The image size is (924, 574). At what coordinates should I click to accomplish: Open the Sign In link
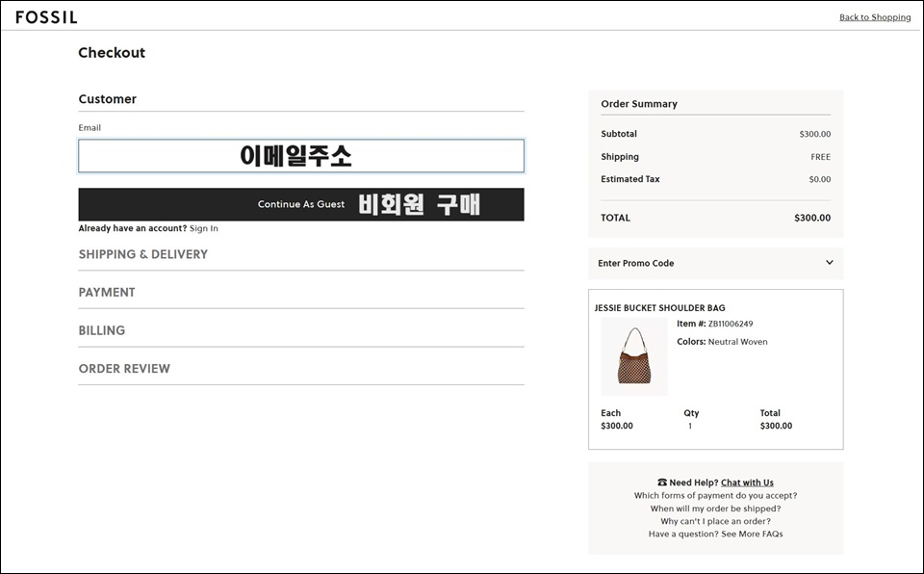coord(204,228)
